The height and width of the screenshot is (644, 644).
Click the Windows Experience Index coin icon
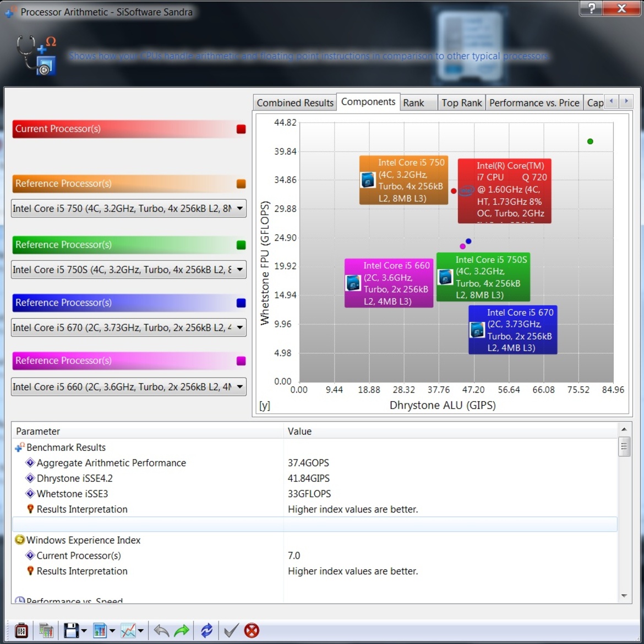pyautogui.click(x=19, y=539)
